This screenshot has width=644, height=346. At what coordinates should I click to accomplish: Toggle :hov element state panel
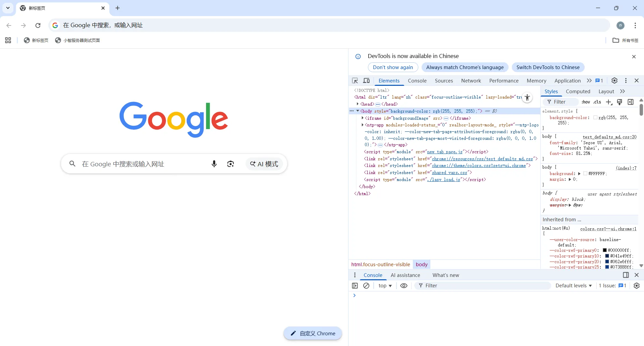[586, 102]
